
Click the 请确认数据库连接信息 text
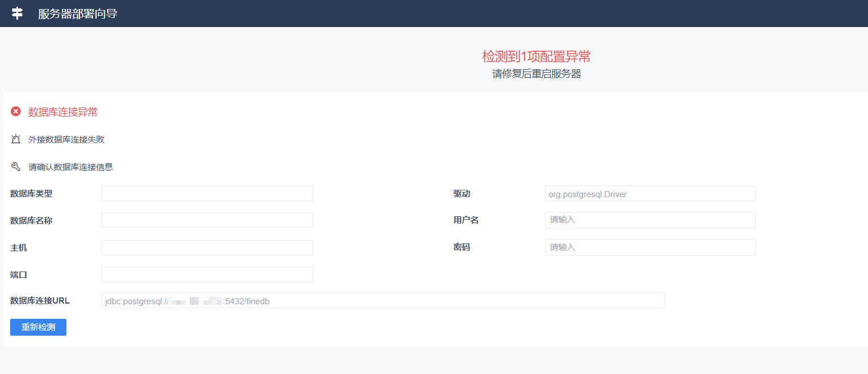point(71,167)
